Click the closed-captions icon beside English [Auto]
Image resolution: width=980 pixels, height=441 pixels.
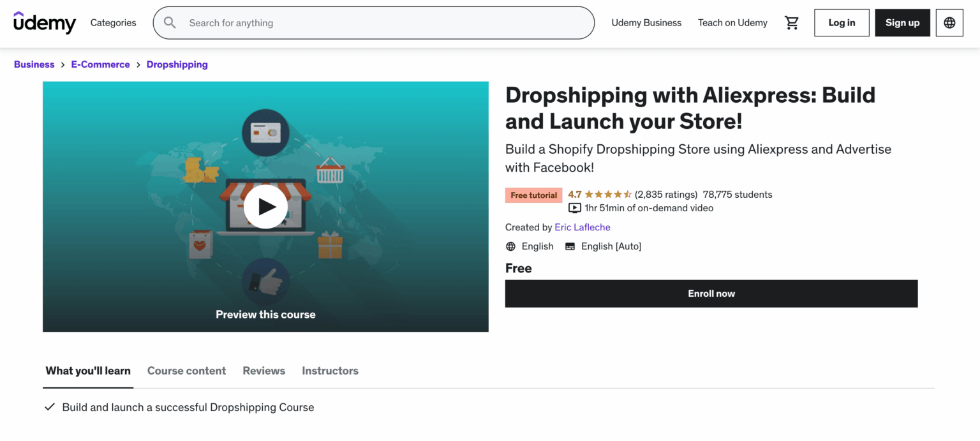(x=569, y=246)
